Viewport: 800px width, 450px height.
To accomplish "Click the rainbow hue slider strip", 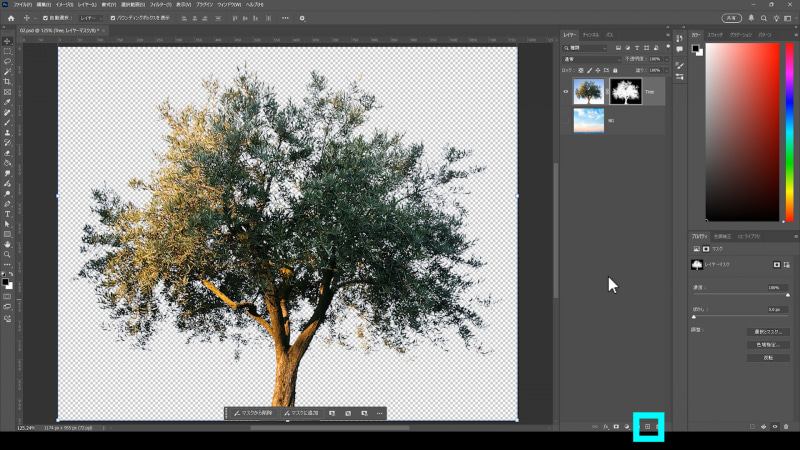I will 789,132.
